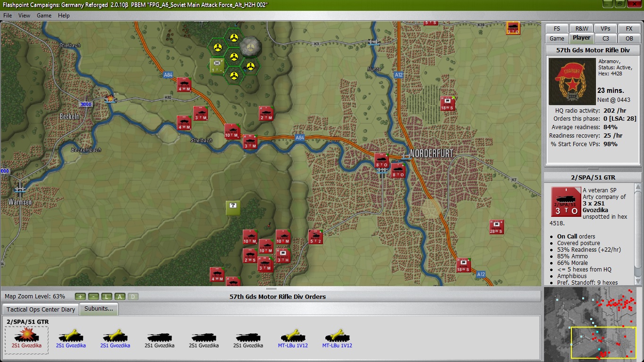The height and width of the screenshot is (362, 644).
Task: Click the bridge icon near Warmsen
Action: tap(19, 189)
